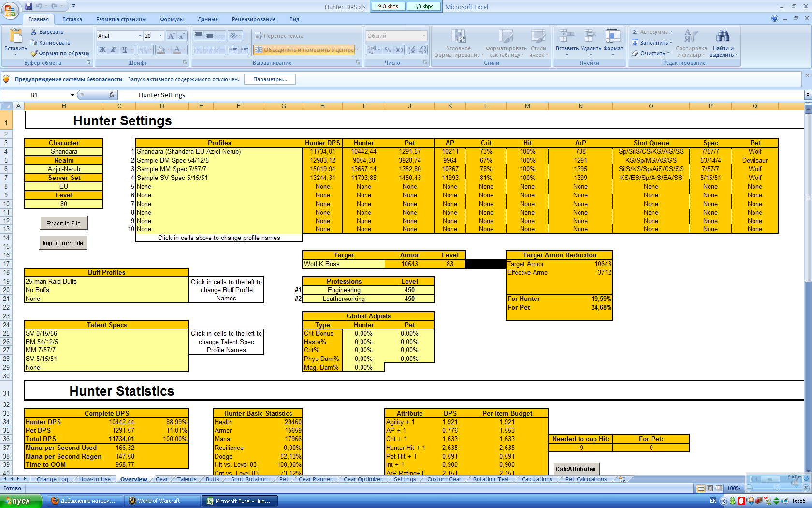Click the font color A icon
812x508 pixels.
coord(177,50)
